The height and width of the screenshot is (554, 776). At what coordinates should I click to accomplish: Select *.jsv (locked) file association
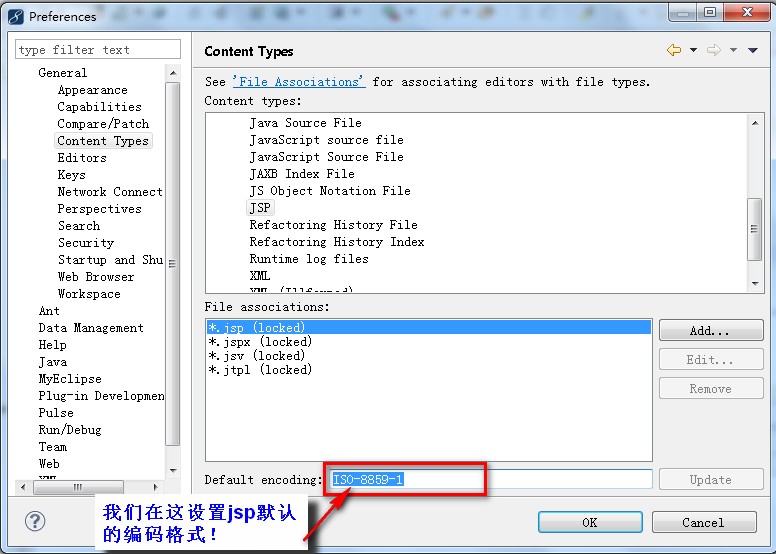pyautogui.click(x=257, y=355)
